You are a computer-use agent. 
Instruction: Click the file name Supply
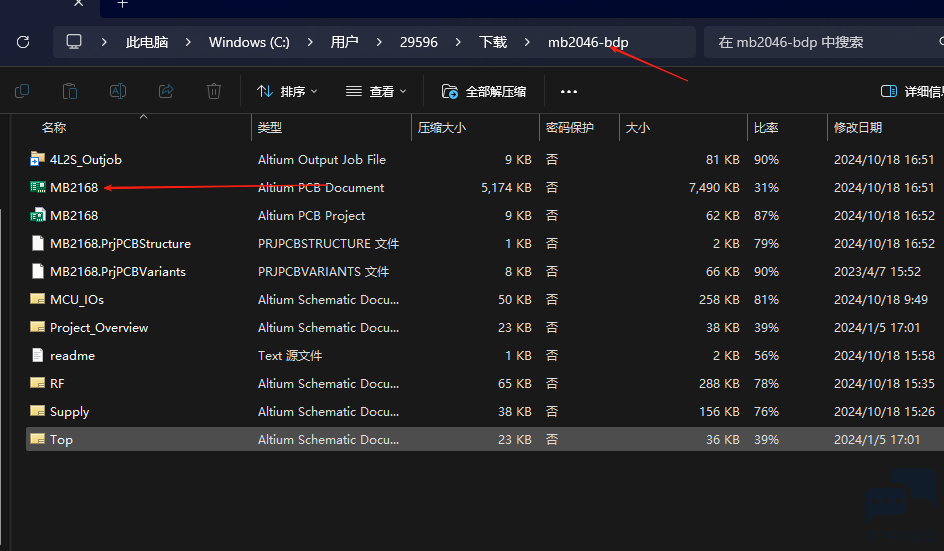69,412
